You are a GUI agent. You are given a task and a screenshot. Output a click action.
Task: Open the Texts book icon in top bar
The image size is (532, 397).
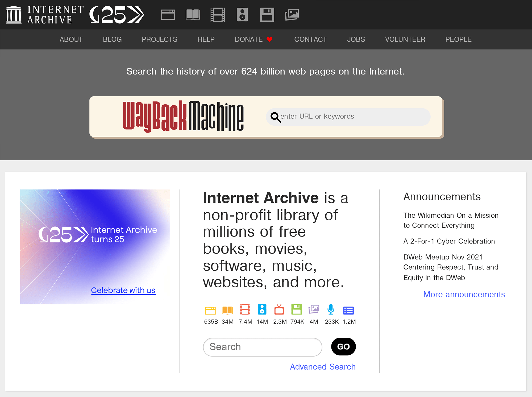pyautogui.click(x=193, y=15)
